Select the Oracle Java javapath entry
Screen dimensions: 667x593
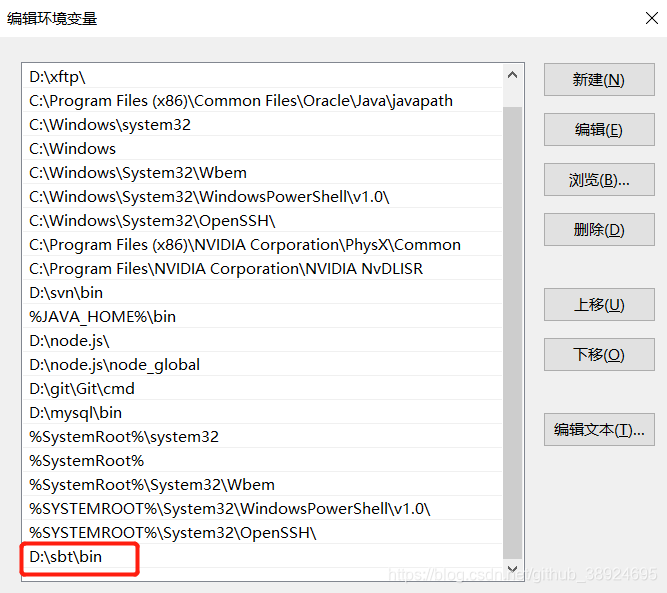point(262,101)
